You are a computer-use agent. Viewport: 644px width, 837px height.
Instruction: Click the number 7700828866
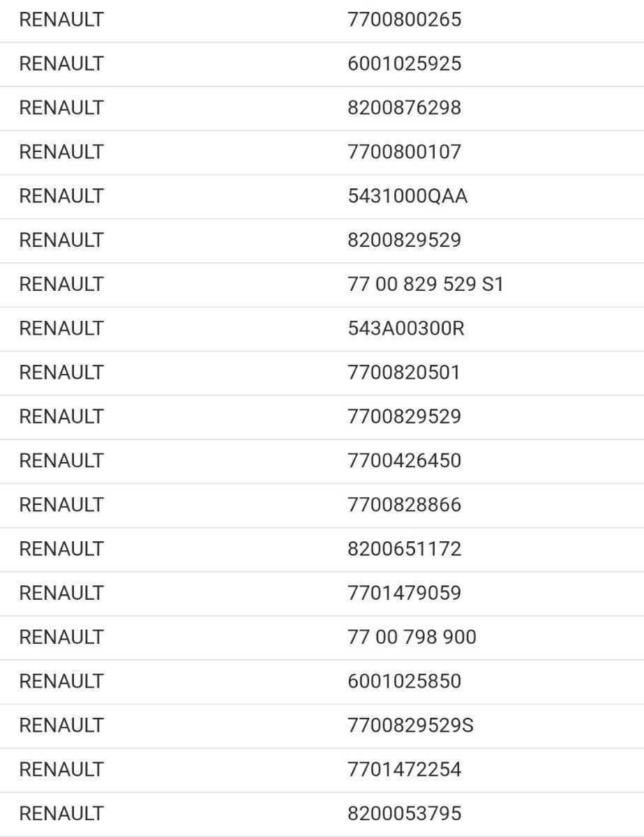(404, 504)
